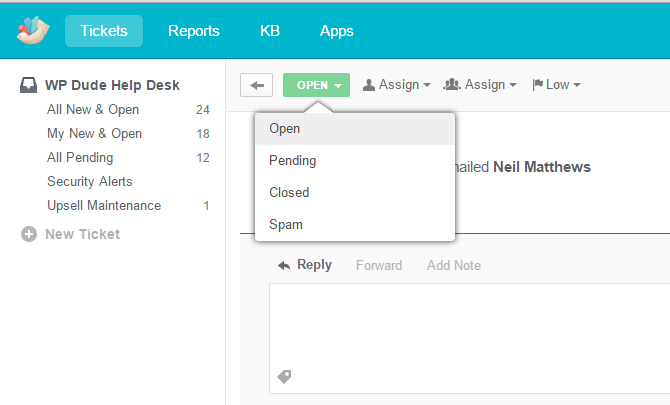The width and height of the screenshot is (670, 405).
Task: Click the single person Assign icon
Action: (369, 85)
